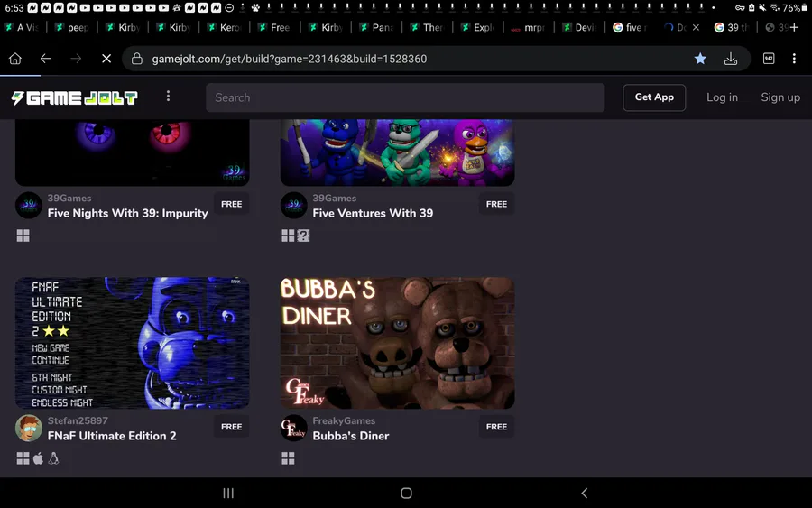Click the Log in link
The height and width of the screenshot is (508, 812).
point(722,97)
